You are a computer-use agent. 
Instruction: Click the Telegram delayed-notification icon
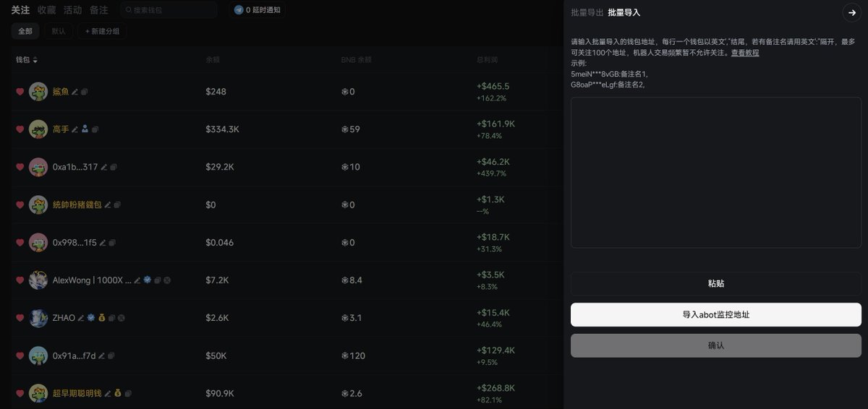pos(239,10)
